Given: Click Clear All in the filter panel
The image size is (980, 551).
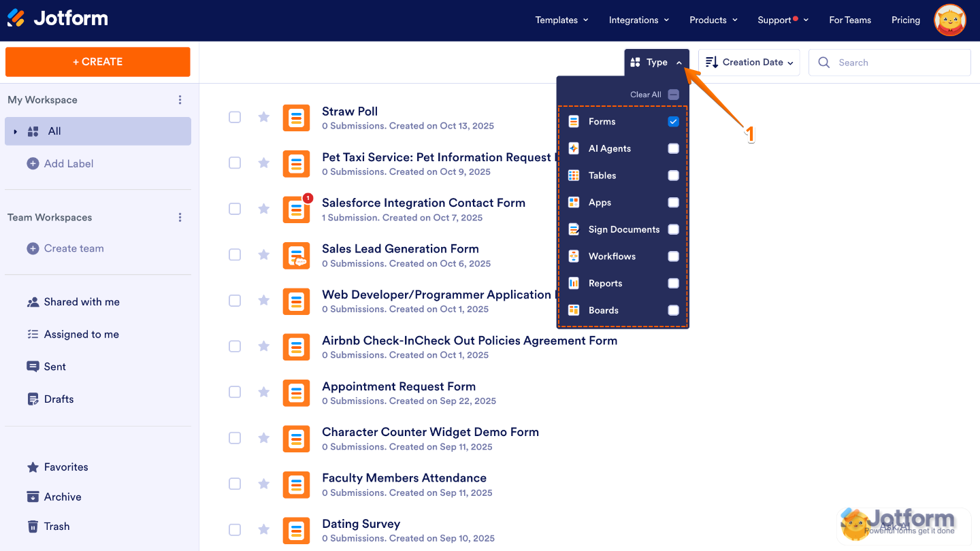Looking at the screenshot, I should pyautogui.click(x=645, y=95).
